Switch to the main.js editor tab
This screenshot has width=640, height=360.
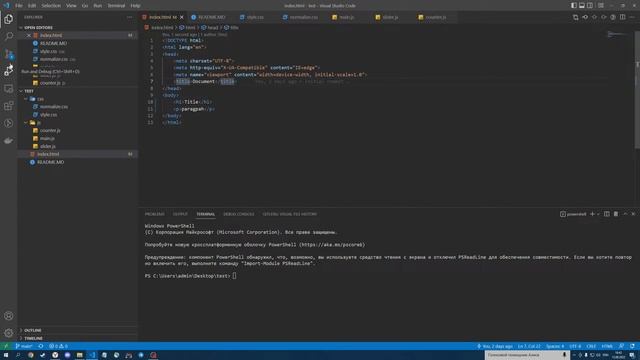coord(346,17)
